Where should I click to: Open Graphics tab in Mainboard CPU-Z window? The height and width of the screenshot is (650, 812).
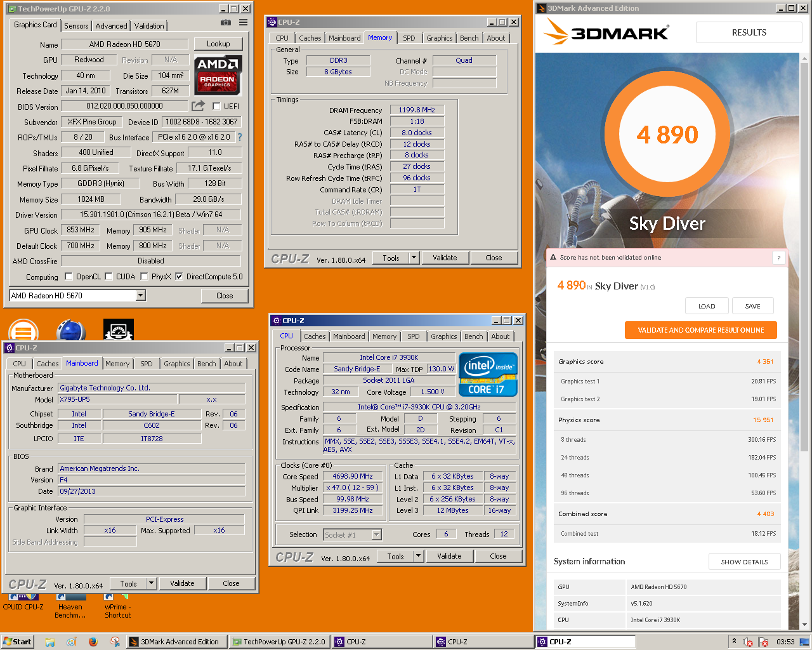pyautogui.click(x=177, y=364)
